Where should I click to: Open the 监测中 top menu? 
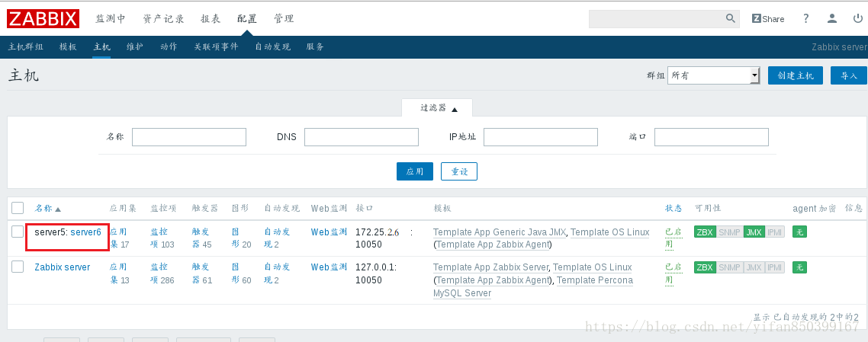pyautogui.click(x=111, y=18)
